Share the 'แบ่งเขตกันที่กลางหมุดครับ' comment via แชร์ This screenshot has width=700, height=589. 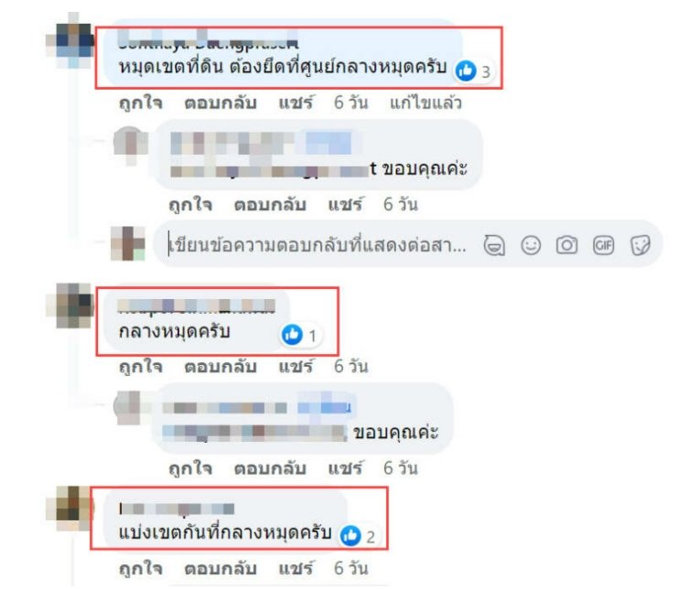coord(296,568)
